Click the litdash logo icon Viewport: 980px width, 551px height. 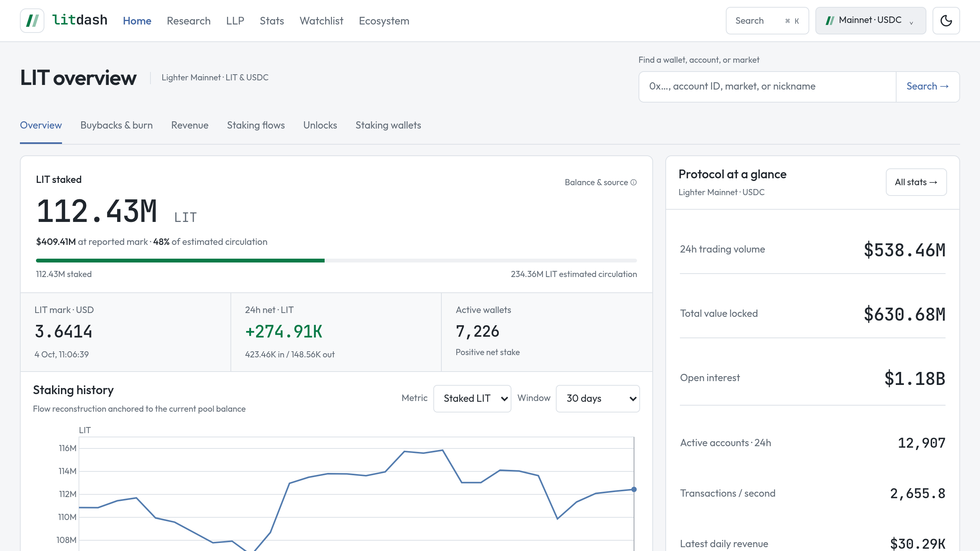pyautogui.click(x=32, y=21)
